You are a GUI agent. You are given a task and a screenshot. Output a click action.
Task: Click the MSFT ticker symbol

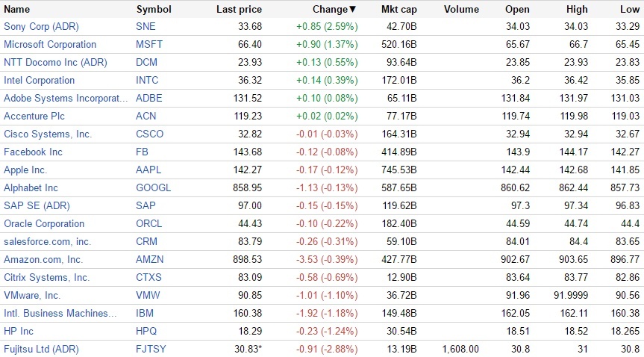point(149,45)
